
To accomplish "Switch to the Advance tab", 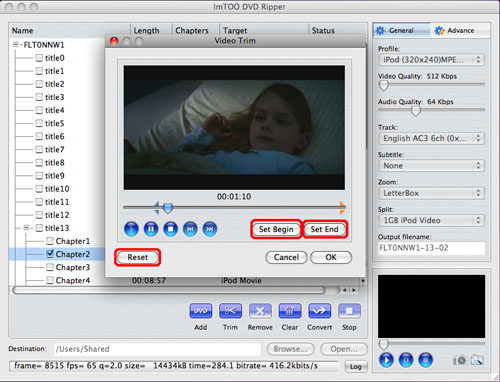I will pos(460,30).
